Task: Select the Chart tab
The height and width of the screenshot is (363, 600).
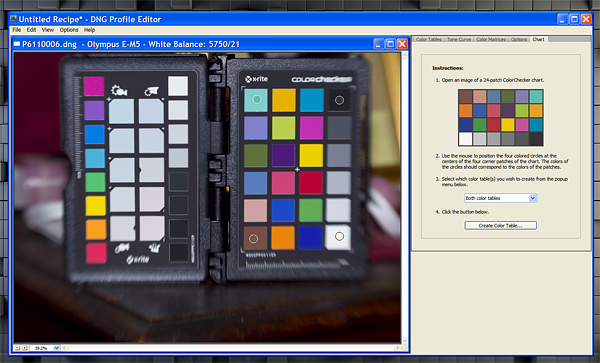Action: pos(538,39)
